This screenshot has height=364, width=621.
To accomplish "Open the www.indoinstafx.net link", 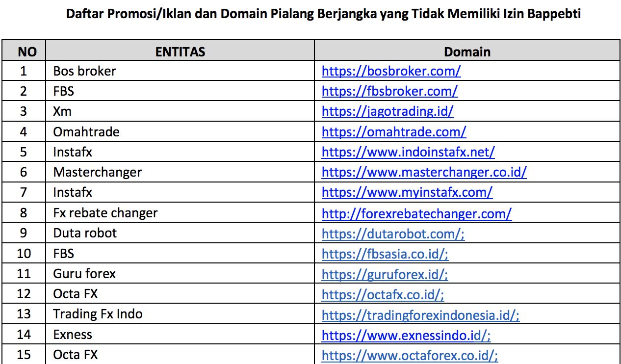I will point(408,152).
